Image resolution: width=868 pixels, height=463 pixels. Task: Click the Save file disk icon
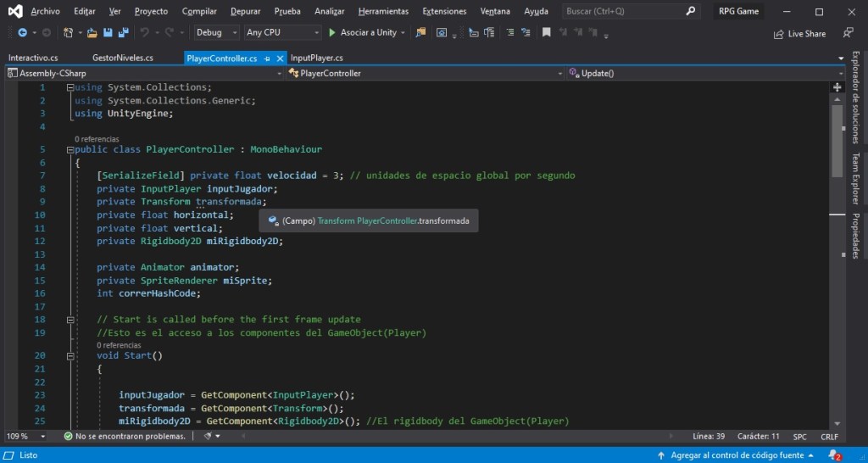108,33
